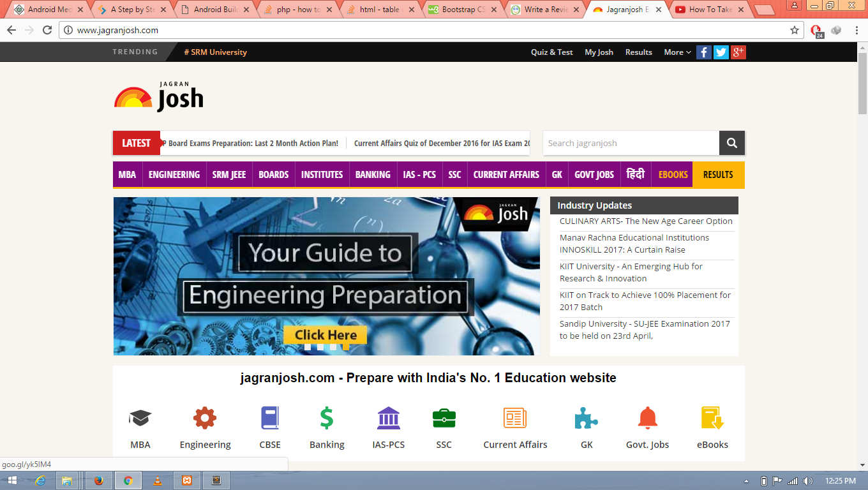Screen dimensions: 868x490
Task: Open EBOOKS in the navbar
Action: (x=673, y=174)
